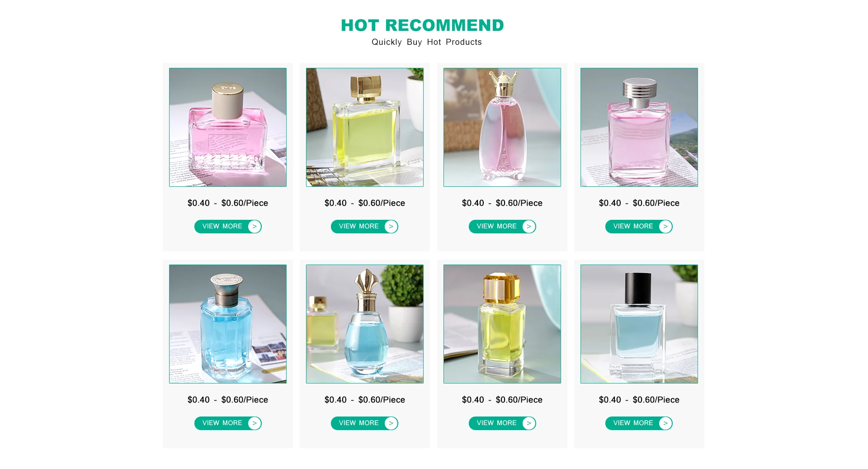Click arrow icon under pink rectangular bottle
The width and height of the screenshot is (868, 469).
255,227
